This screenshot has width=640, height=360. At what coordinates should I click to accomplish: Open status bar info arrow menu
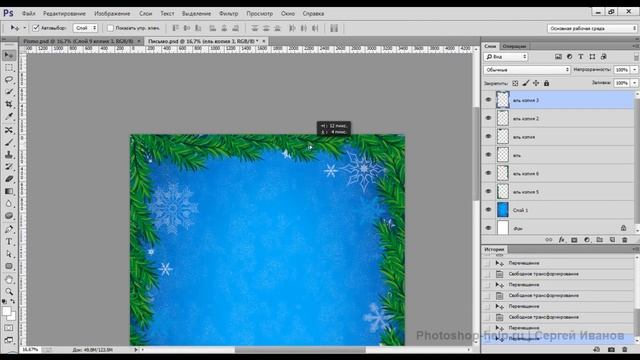click(x=136, y=350)
